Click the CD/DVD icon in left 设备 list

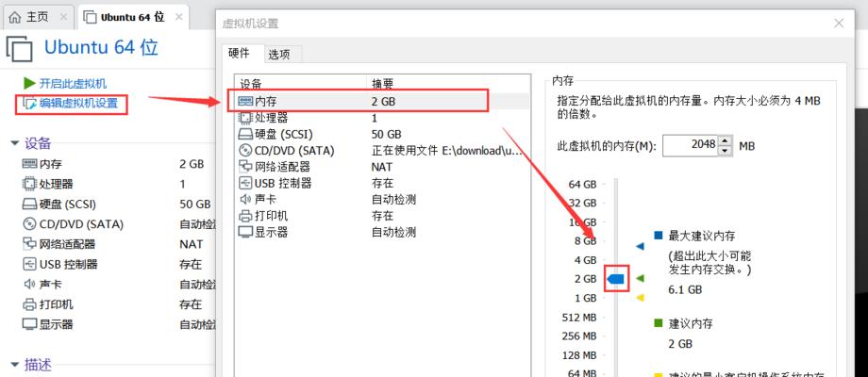tap(29, 224)
